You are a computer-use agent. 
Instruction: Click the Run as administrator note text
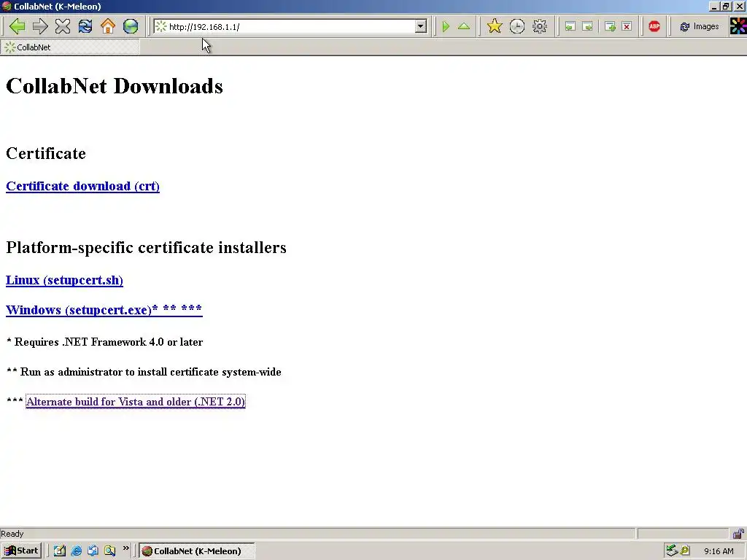point(144,372)
